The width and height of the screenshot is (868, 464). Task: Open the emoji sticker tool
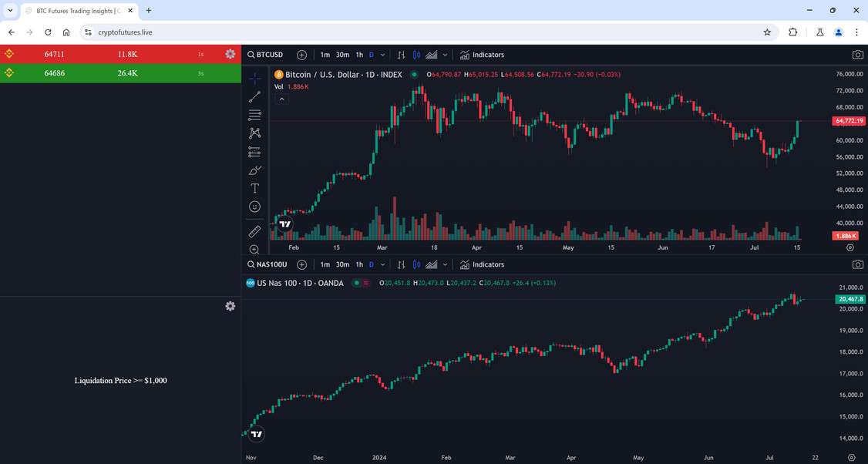click(254, 207)
